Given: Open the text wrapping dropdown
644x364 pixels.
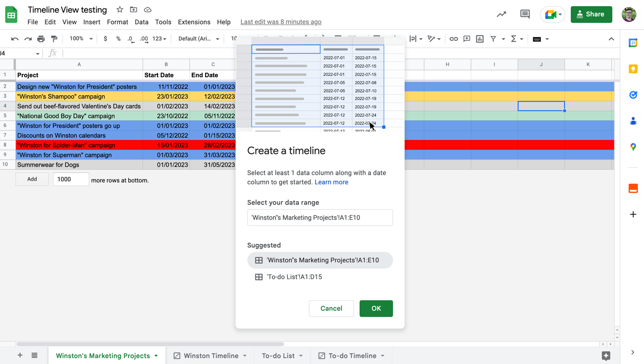Looking at the screenshot, I should point(416,39).
